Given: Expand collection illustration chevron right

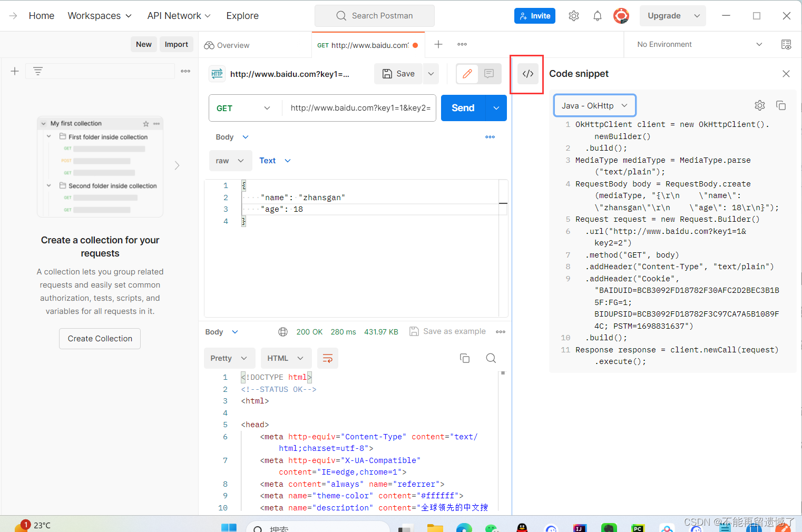Looking at the screenshot, I should pyautogui.click(x=177, y=165).
